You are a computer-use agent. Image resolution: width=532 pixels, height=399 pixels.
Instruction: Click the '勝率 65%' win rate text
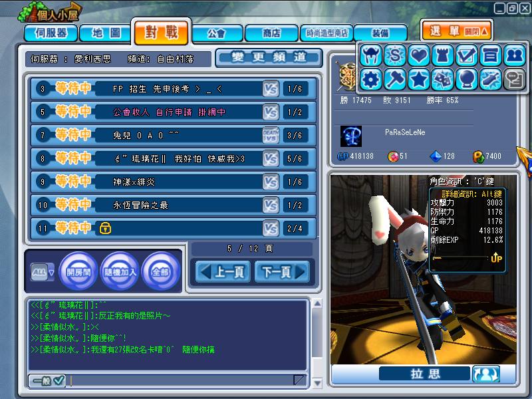point(443,100)
